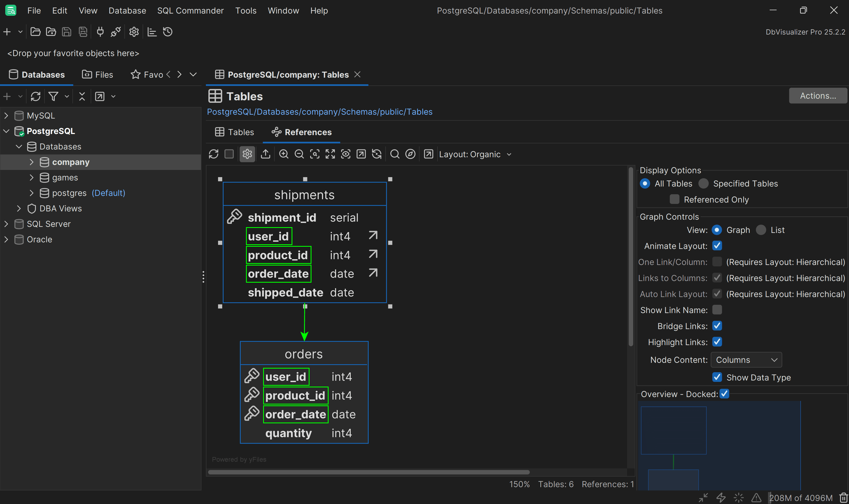Select the All Tables radio button
This screenshot has height=504, width=849.
pos(645,183)
